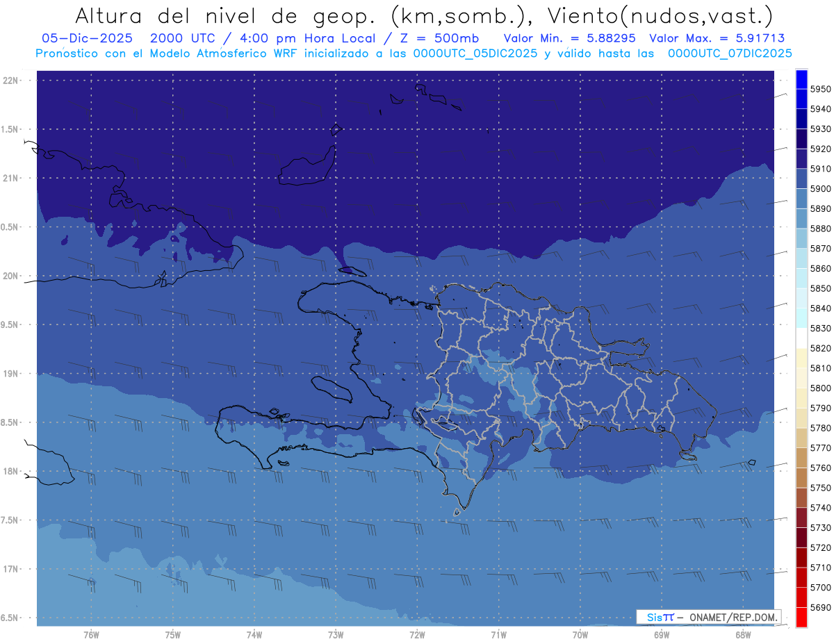Click longitude label '74W'
834x644 pixels.
[x=254, y=635]
